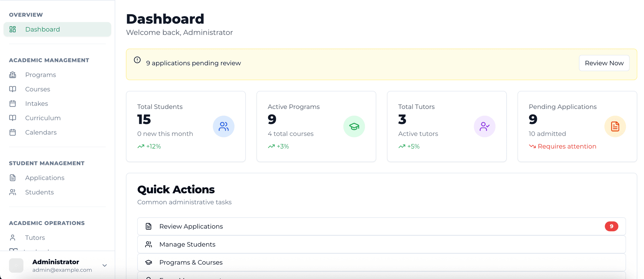Click the Quick Actions heading
This screenshot has height=279, width=644.
[176, 189]
